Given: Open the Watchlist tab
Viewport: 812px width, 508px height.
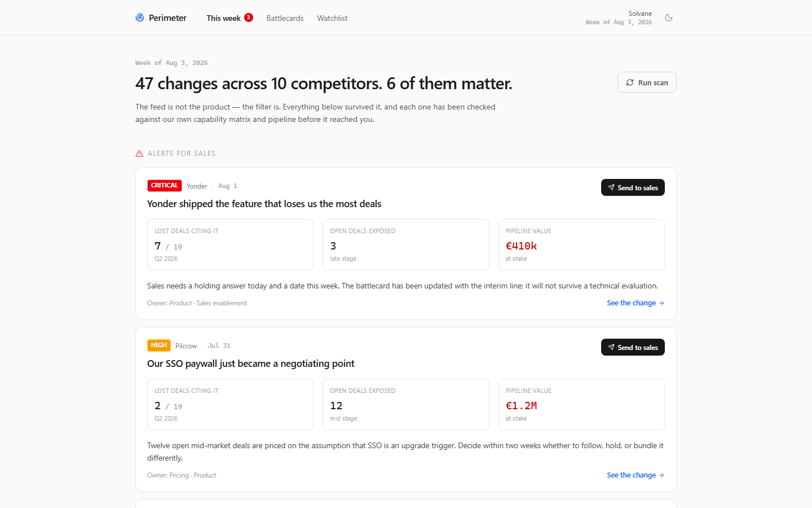Looking at the screenshot, I should pos(332,18).
